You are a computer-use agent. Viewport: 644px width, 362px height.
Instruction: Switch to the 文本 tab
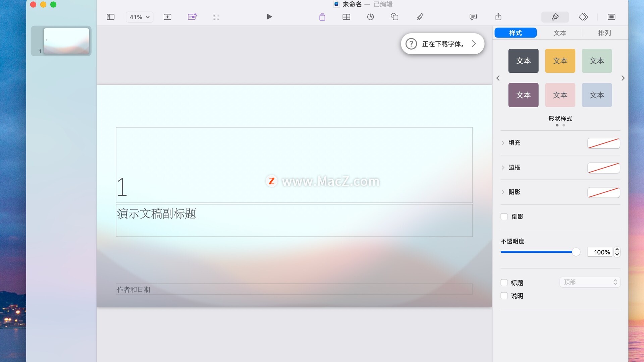(x=559, y=33)
